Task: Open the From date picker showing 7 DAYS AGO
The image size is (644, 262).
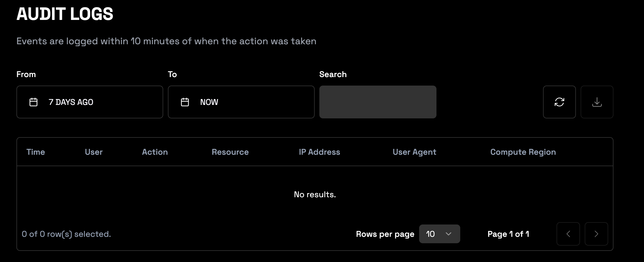Action: pos(90,102)
